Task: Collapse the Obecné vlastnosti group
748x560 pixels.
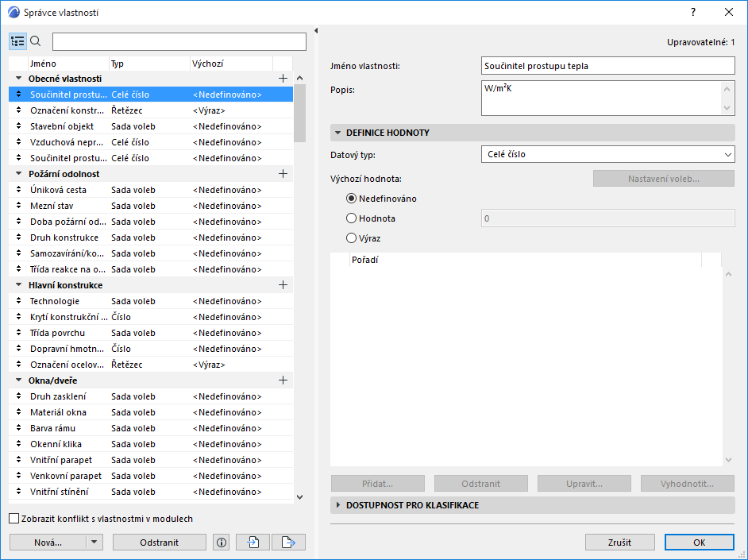Action: [x=18, y=78]
